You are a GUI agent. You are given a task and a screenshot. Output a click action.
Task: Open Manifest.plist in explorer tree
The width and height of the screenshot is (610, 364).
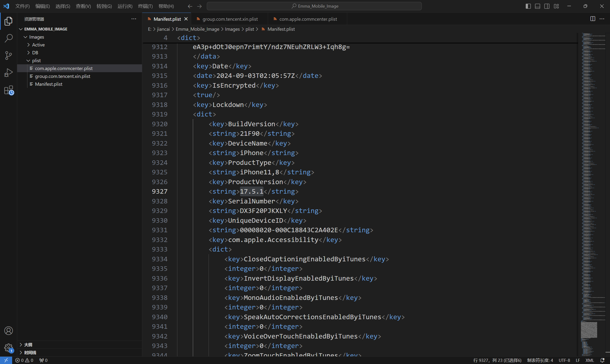[80, 84]
